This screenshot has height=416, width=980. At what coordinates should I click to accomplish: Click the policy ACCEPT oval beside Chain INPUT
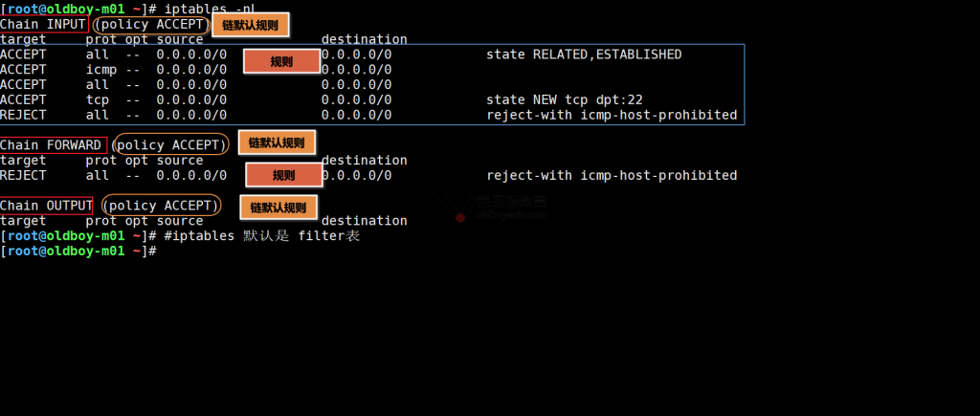point(152,24)
